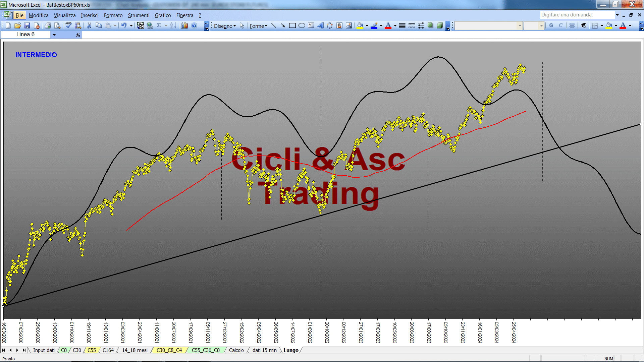644x362 pixels.
Task: Select the Oval drawing tool
Action: coord(302,25)
